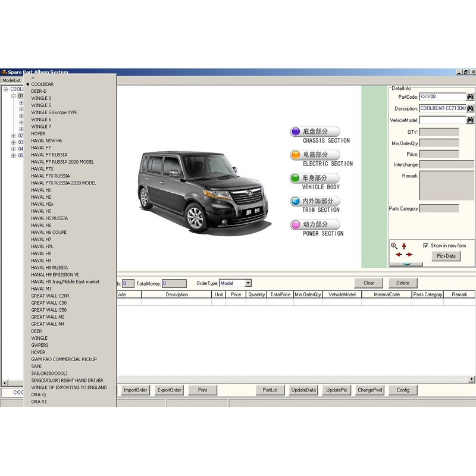This screenshot has height=476, width=476.
Task: Open the OrderType Modal dropdown
Action: click(x=248, y=283)
